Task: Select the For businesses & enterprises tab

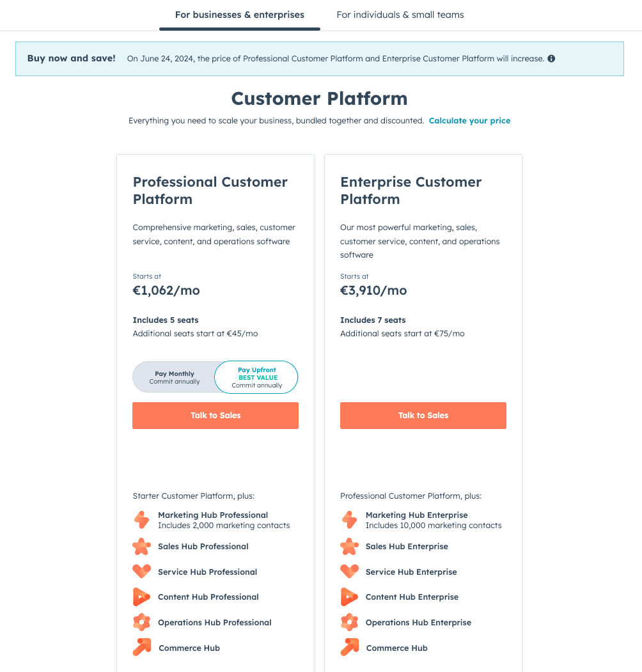Action: (x=239, y=15)
